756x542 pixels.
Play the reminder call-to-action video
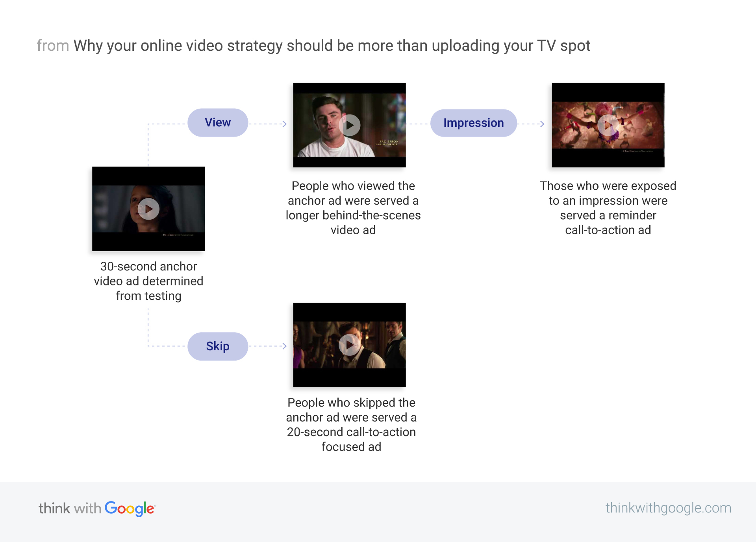pyautogui.click(x=608, y=125)
